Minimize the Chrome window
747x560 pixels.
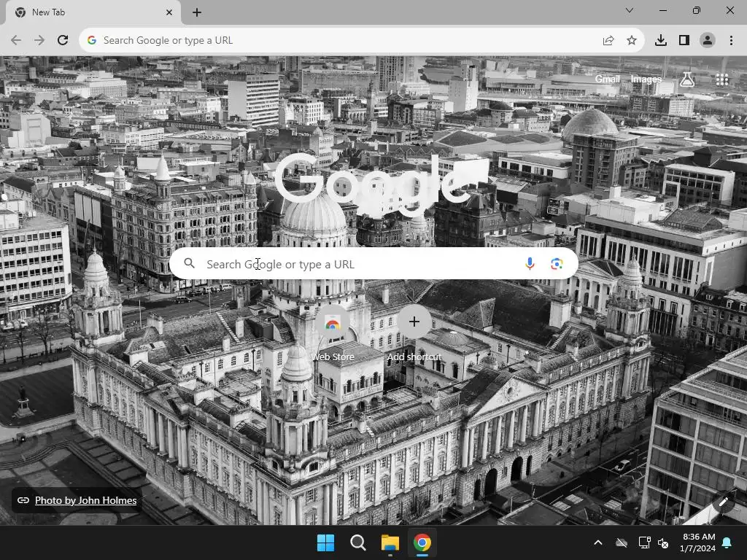pyautogui.click(x=662, y=10)
